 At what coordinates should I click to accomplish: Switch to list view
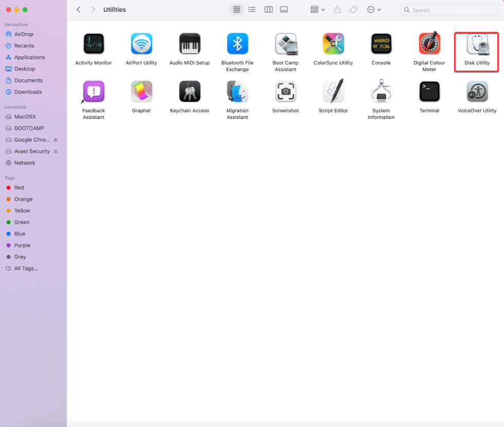coord(252,10)
